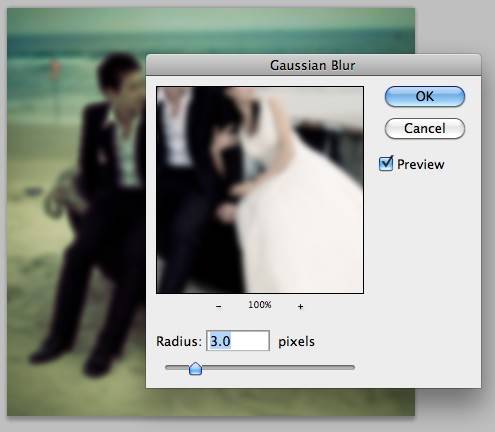Dismiss the dialog with the Cancel button
The height and width of the screenshot is (432, 495).
point(425,128)
